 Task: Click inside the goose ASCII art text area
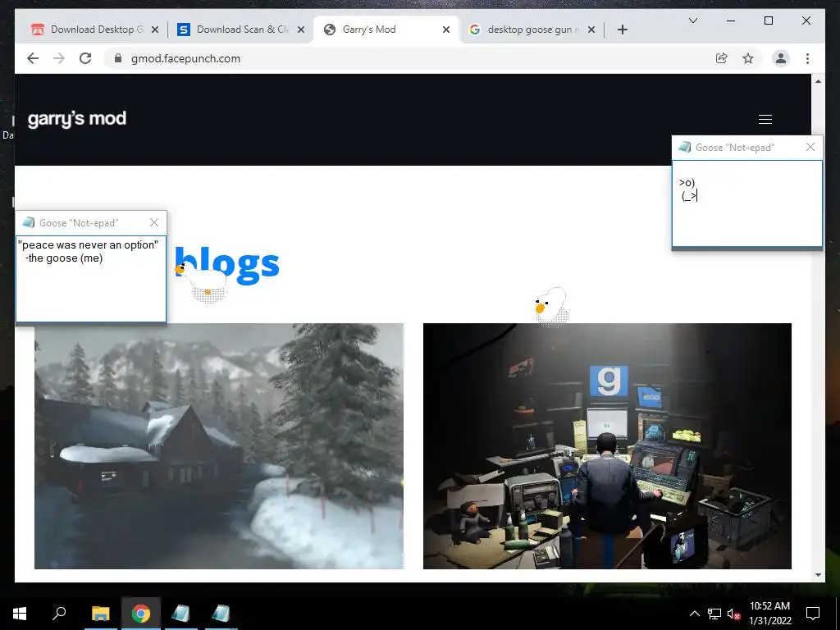point(746,203)
